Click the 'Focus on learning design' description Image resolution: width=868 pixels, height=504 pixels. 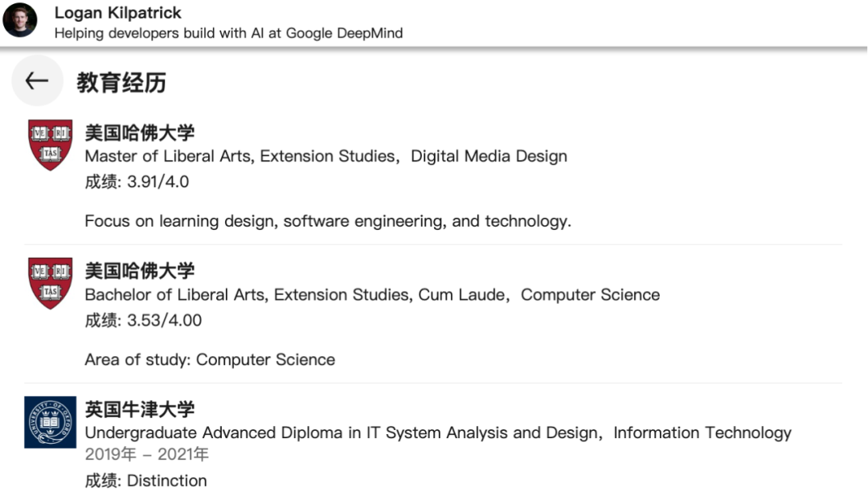(x=328, y=221)
